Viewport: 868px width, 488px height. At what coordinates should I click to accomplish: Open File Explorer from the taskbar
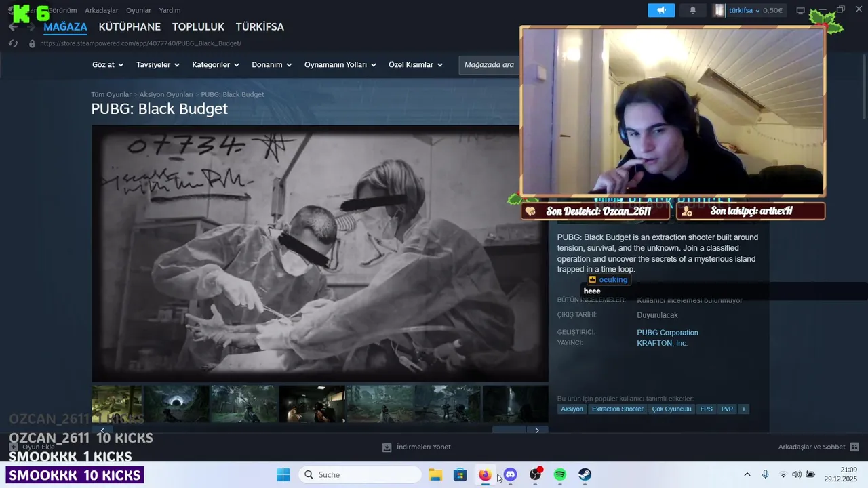[435, 474]
